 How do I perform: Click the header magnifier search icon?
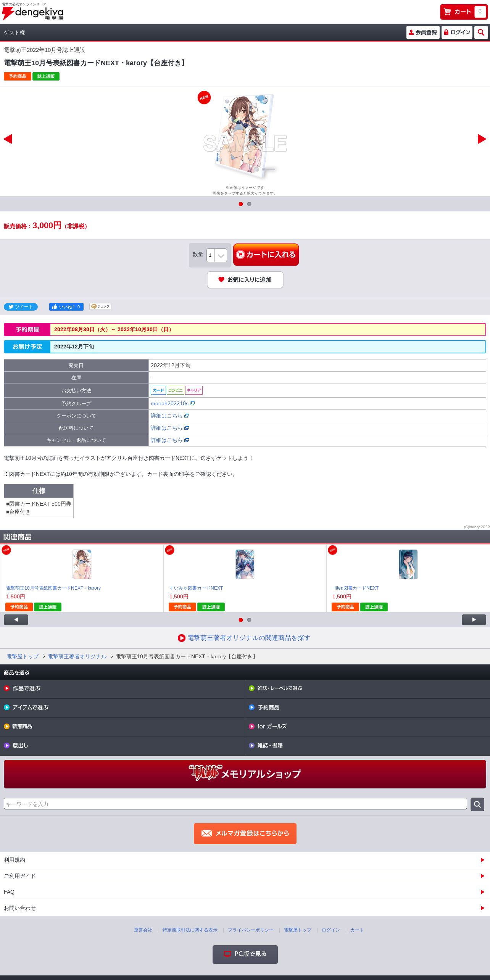click(481, 32)
